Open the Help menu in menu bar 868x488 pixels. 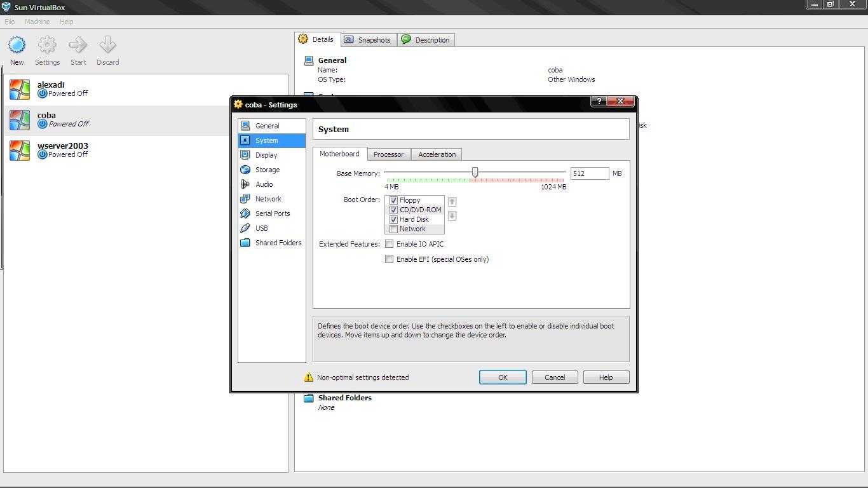pyautogui.click(x=66, y=22)
